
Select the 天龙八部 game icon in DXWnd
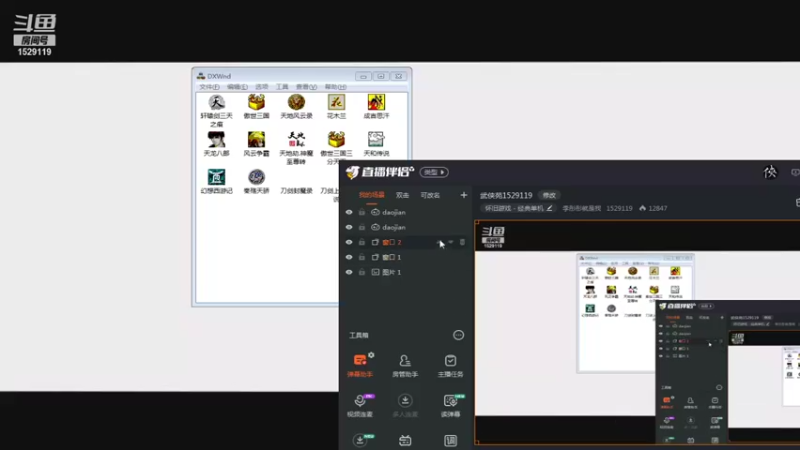[x=216, y=139]
